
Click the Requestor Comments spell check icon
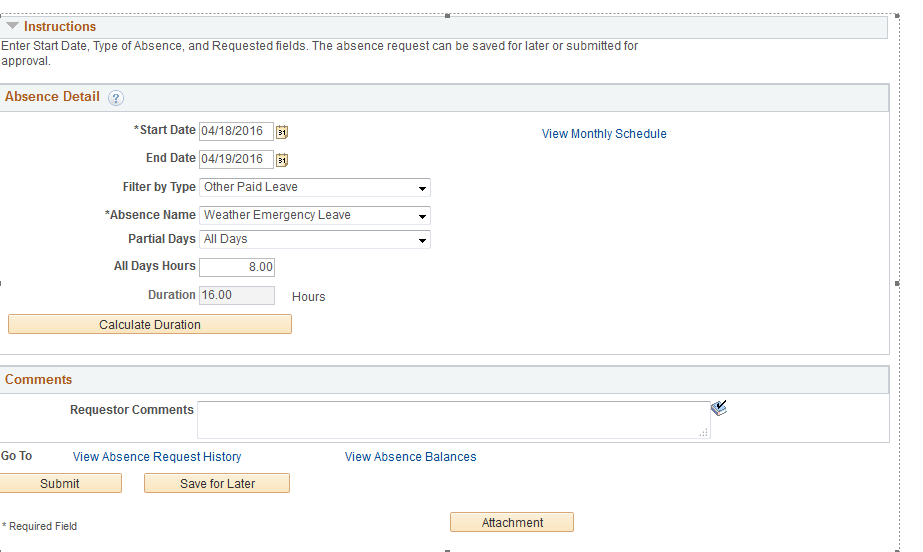(x=719, y=408)
